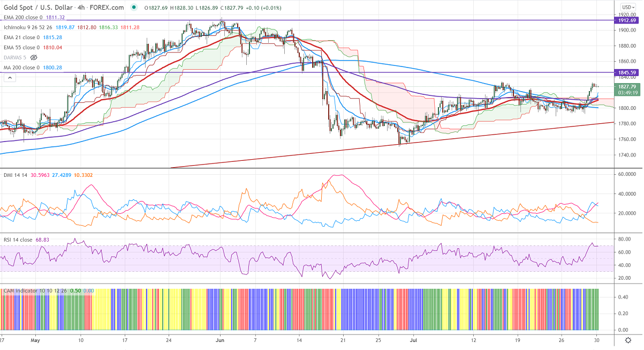Click the 1912.69 horizontal line price label
This screenshot has height=350, width=644.
pos(627,20)
